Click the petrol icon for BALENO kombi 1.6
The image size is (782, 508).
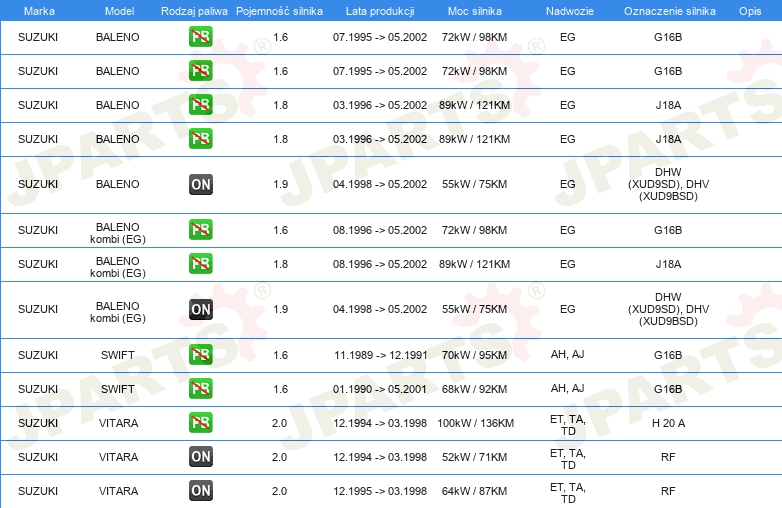pos(201,230)
